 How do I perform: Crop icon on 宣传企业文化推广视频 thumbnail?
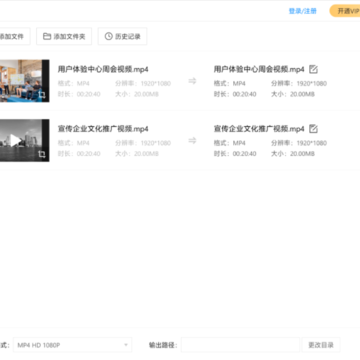[x=42, y=154]
